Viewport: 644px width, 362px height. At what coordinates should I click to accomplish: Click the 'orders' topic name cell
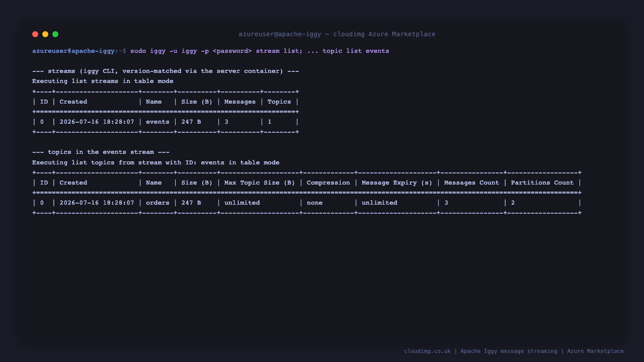[157, 203]
